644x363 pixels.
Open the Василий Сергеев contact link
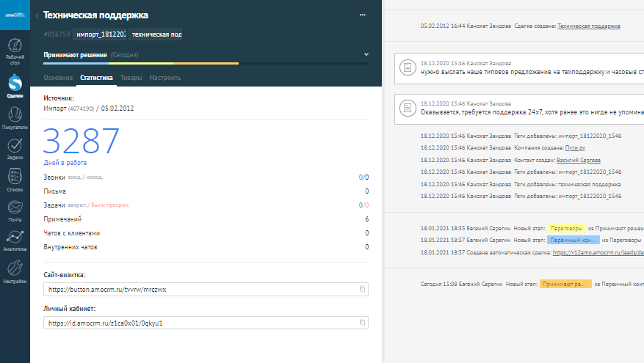coord(578,160)
